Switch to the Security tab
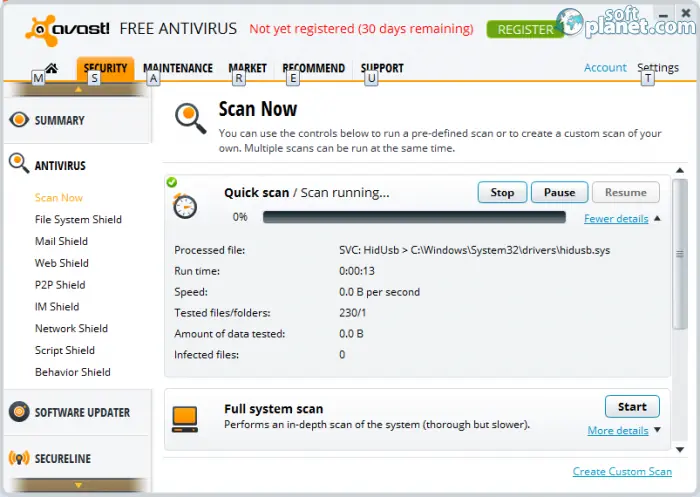The width and height of the screenshot is (700, 497). 105,69
